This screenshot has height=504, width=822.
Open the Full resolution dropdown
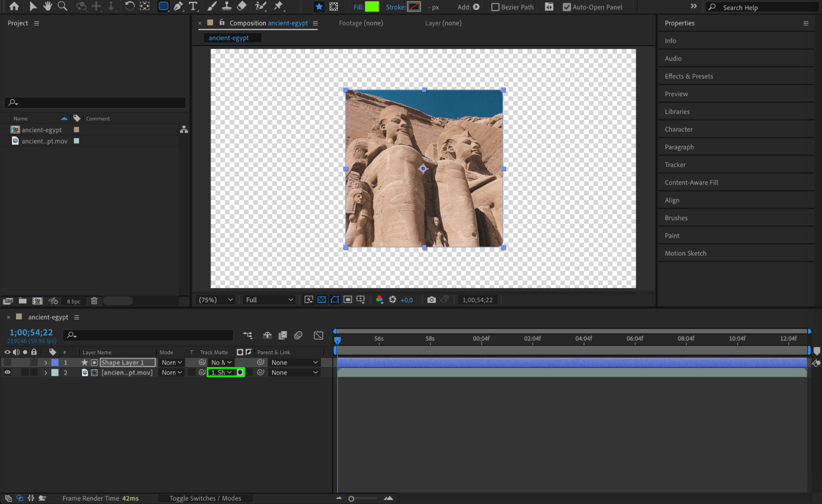(x=269, y=300)
